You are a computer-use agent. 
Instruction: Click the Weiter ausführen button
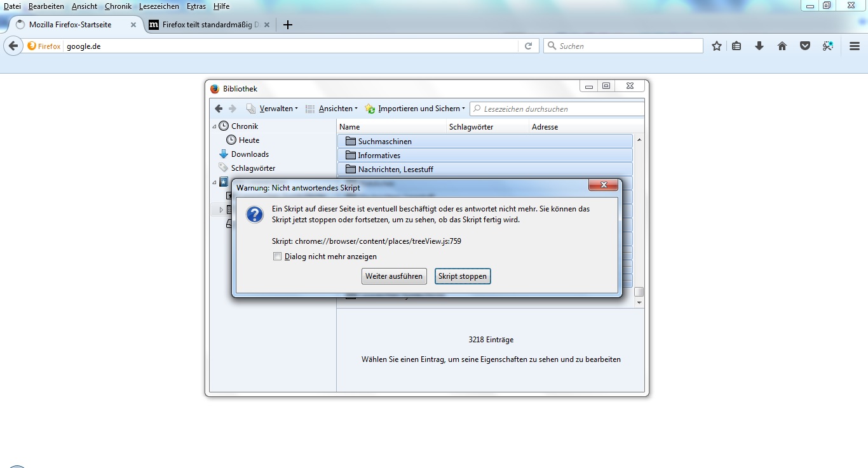point(394,276)
